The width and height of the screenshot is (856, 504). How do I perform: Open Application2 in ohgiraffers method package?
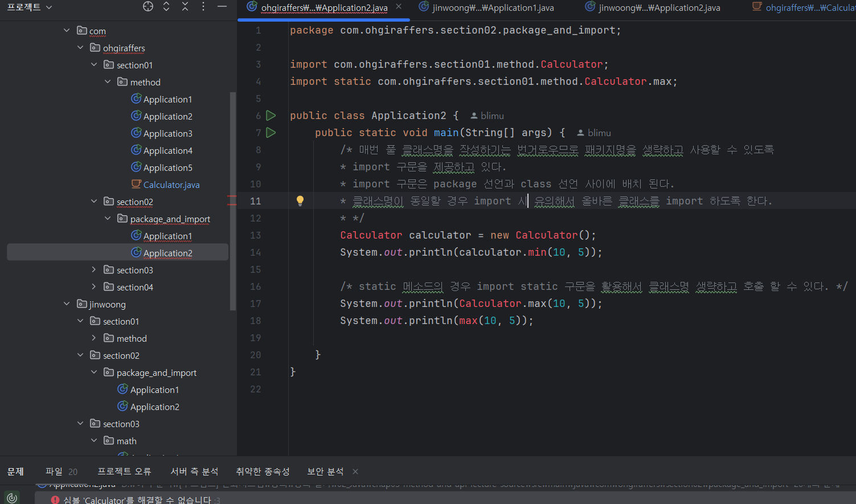click(x=161, y=116)
